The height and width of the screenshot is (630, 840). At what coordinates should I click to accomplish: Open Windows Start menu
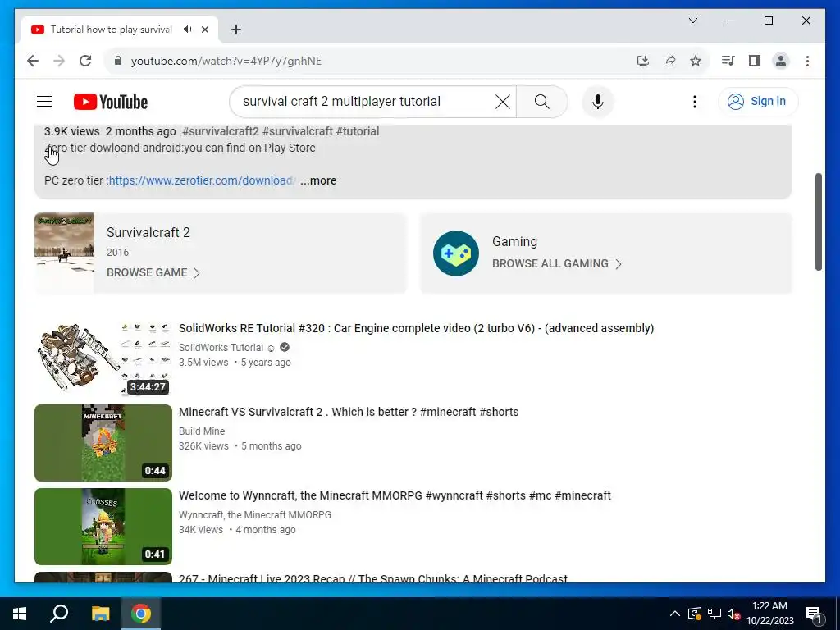(20, 614)
